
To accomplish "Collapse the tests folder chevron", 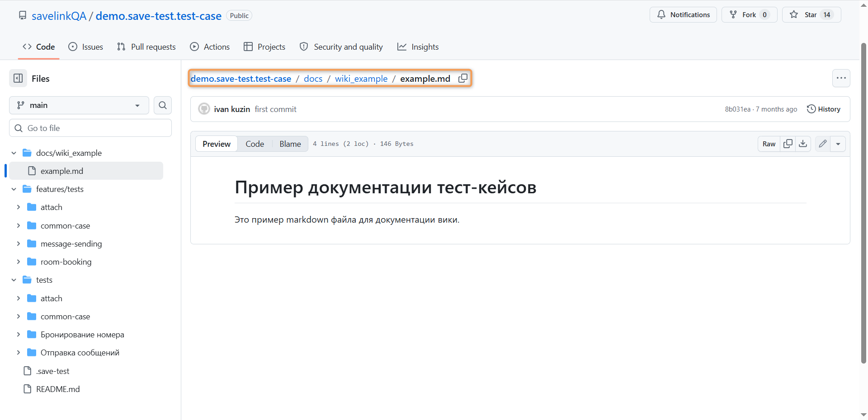I will [x=14, y=280].
